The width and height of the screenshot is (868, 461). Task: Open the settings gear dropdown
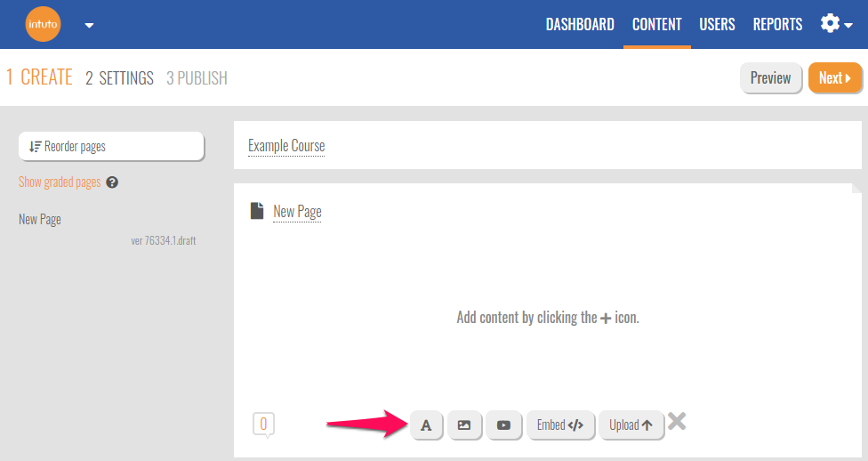(x=836, y=24)
